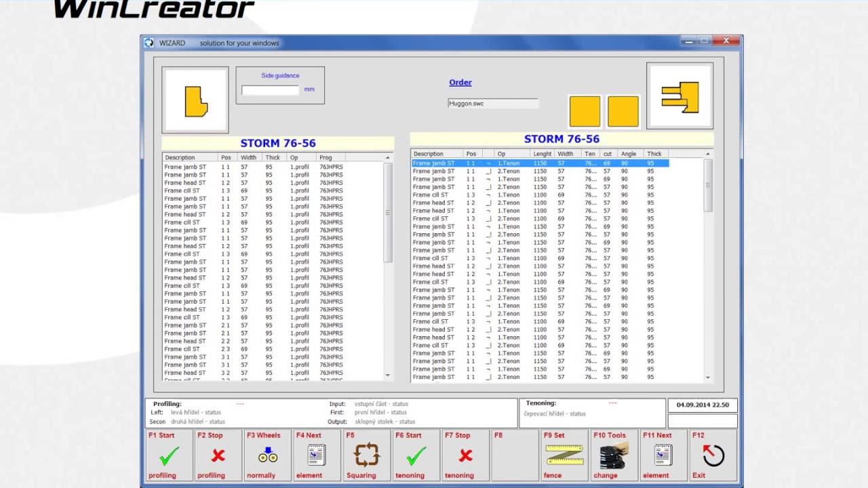868x488 pixels.
Task: Click F7 Stop tenoning red cross
Action: click(x=465, y=455)
